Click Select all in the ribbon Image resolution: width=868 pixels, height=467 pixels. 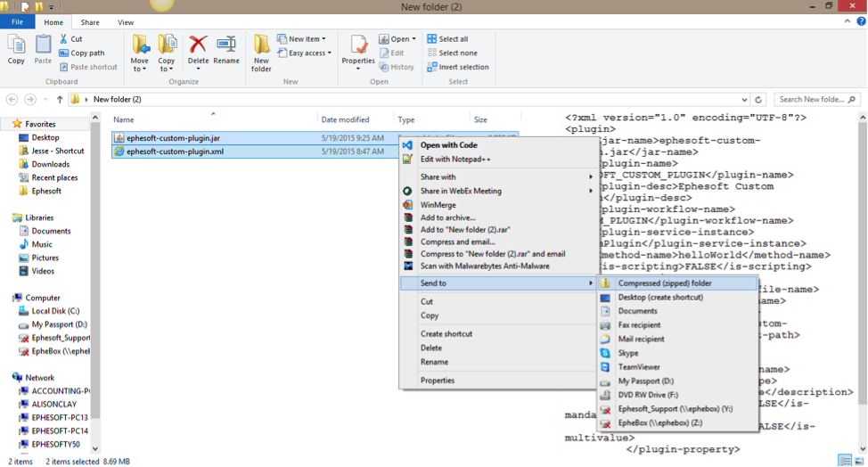447,38
